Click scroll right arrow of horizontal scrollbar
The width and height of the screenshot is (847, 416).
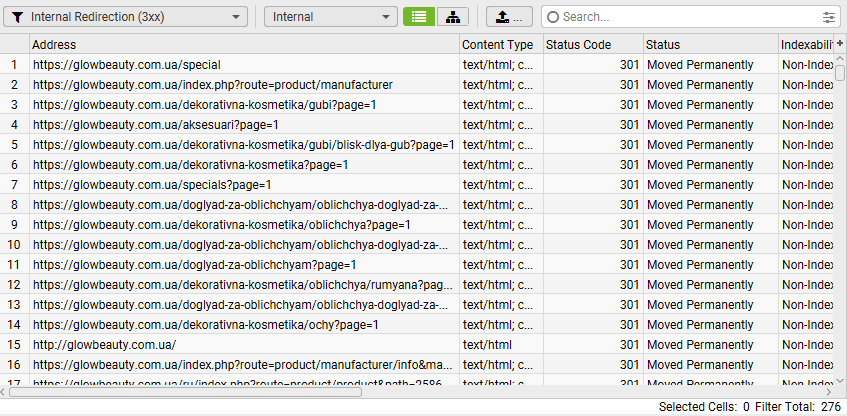pyautogui.click(x=829, y=392)
